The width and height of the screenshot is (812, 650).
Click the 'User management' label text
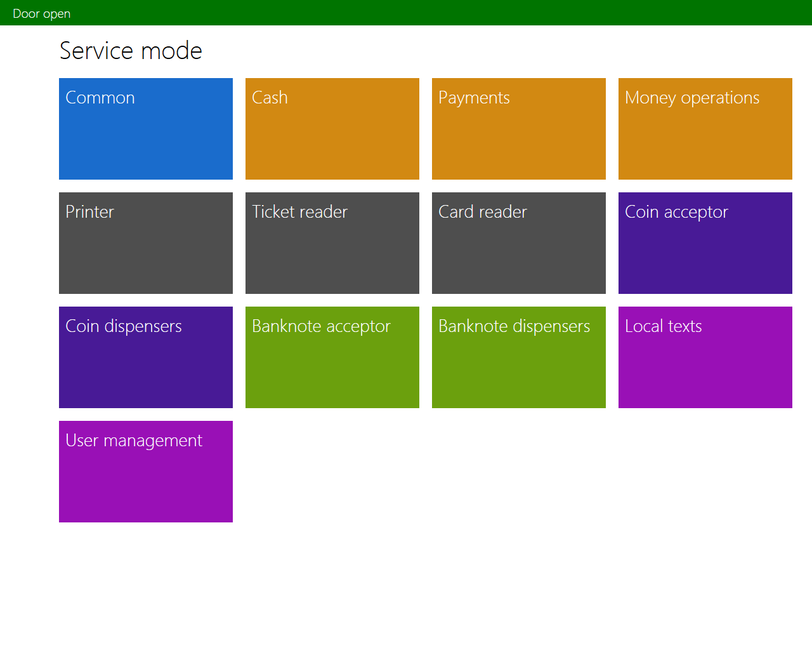point(134,441)
